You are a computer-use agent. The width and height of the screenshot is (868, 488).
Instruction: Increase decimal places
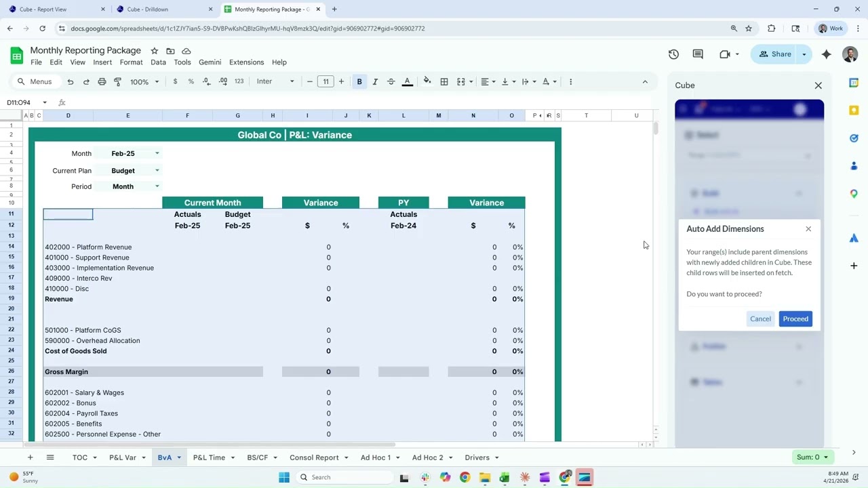click(223, 81)
